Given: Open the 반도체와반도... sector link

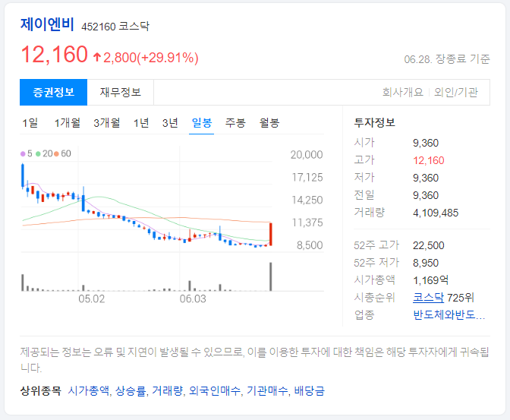Looking at the screenshot, I should click(x=449, y=315).
